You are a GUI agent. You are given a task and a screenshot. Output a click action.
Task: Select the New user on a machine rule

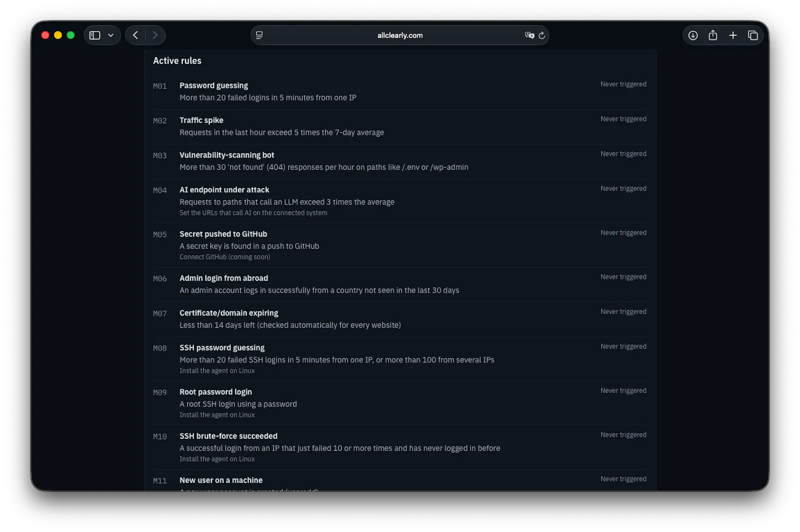pos(220,480)
